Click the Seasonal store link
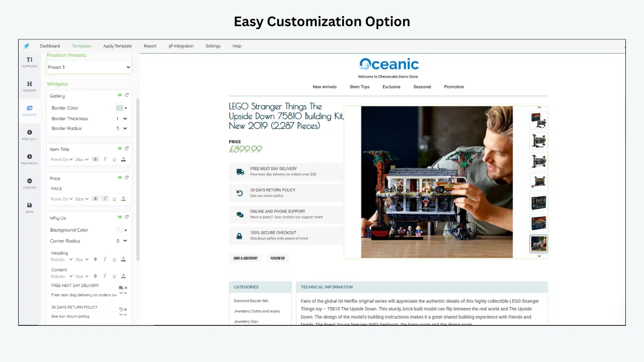Image resolution: width=644 pixels, height=362 pixels. click(x=422, y=87)
